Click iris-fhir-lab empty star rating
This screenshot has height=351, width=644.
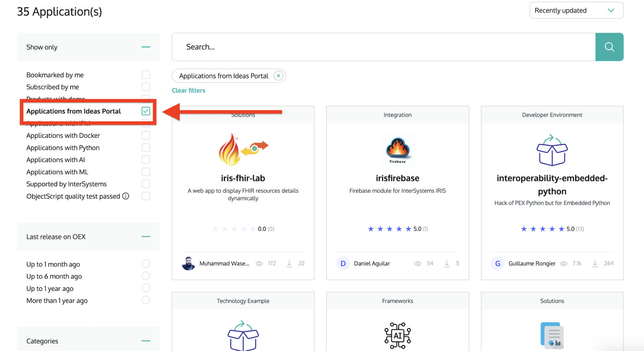(x=234, y=229)
